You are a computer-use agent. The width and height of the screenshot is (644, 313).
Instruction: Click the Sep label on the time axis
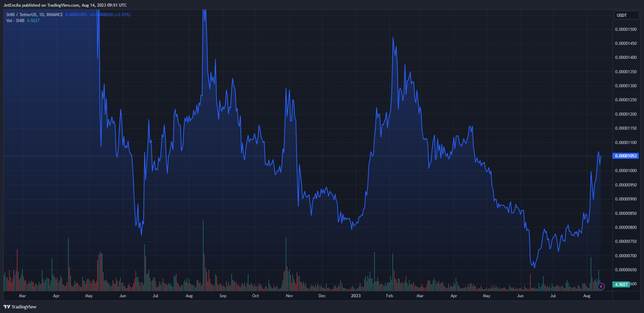pos(223,296)
